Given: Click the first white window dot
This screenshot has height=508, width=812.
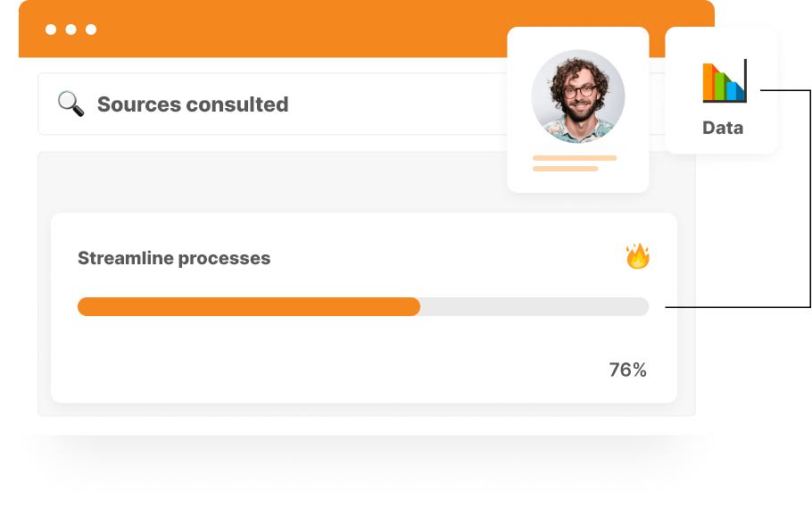Looking at the screenshot, I should click(51, 29).
